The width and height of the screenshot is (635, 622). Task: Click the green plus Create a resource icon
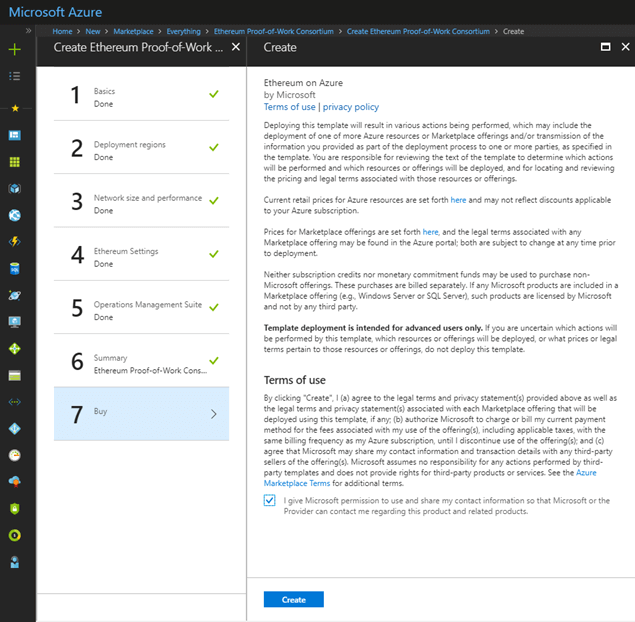click(x=14, y=49)
